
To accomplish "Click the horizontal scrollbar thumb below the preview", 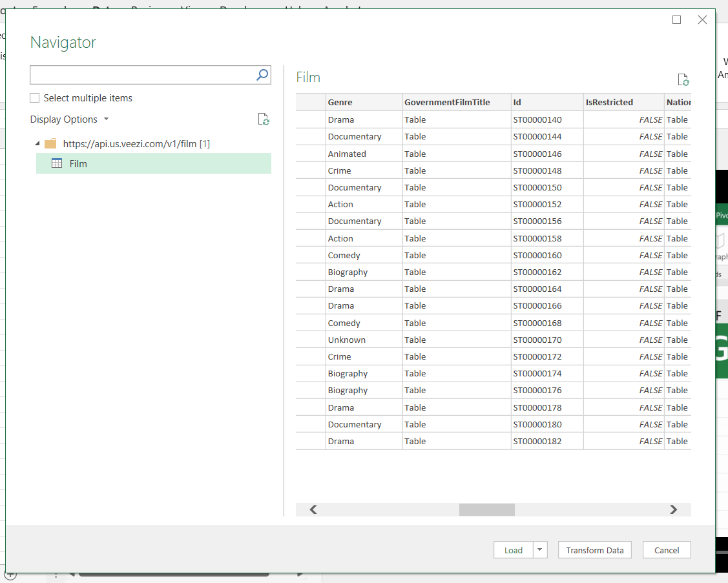I will point(486,509).
